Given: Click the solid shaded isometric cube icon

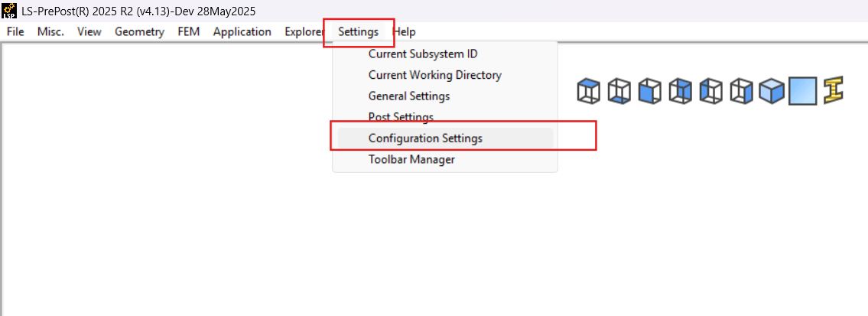Looking at the screenshot, I should (772, 92).
